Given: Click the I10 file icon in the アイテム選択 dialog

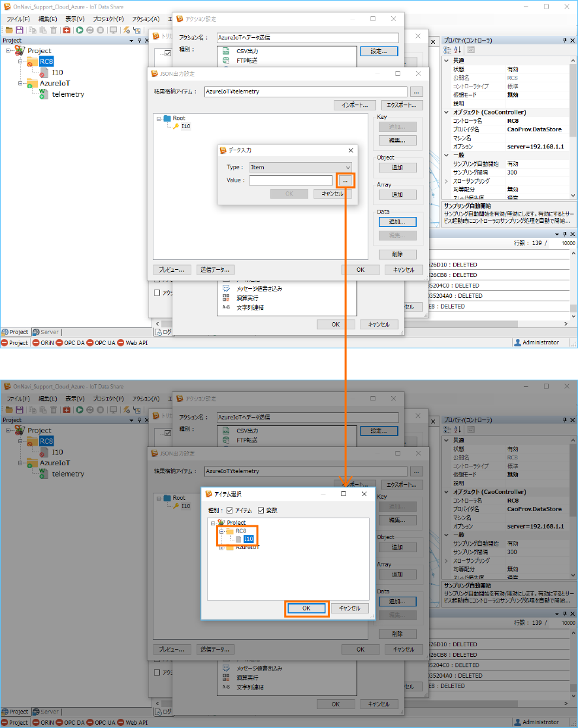Looking at the screenshot, I should pos(238,539).
